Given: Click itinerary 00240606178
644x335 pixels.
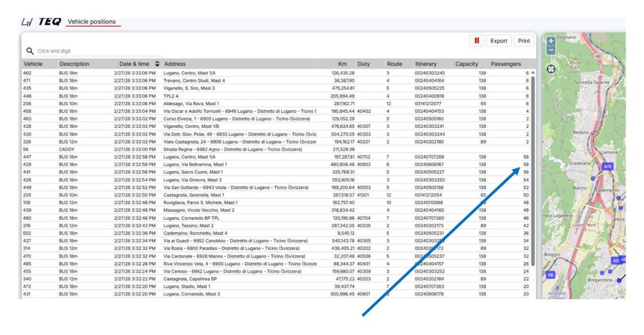Looking at the screenshot, I should click(429, 294).
